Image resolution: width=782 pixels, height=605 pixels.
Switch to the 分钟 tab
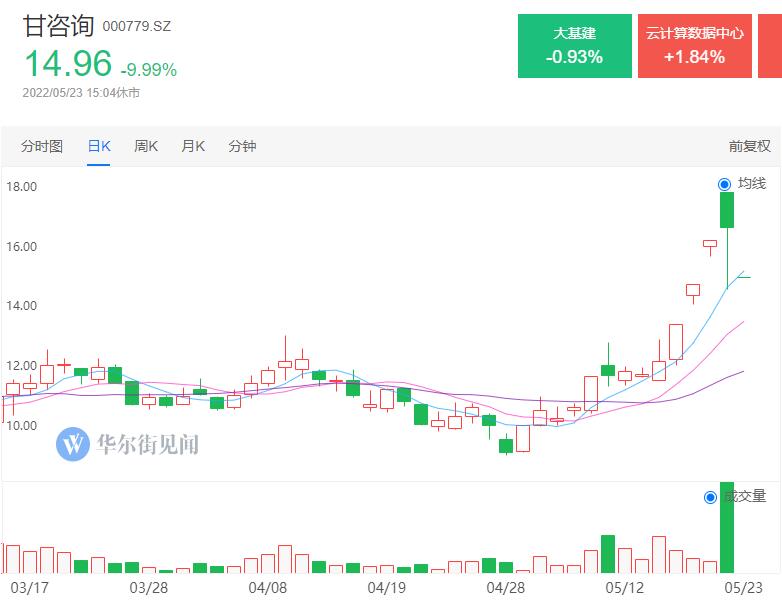click(242, 146)
